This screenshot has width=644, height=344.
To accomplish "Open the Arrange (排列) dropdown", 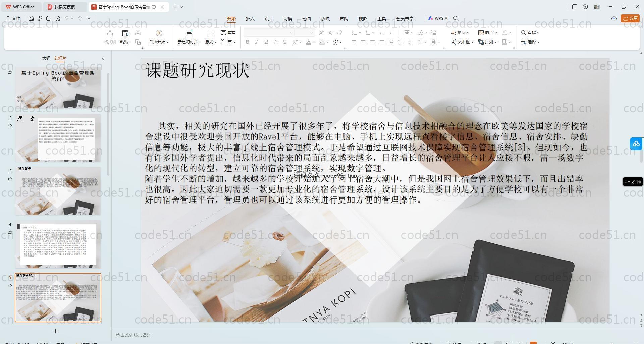I will (x=487, y=42).
